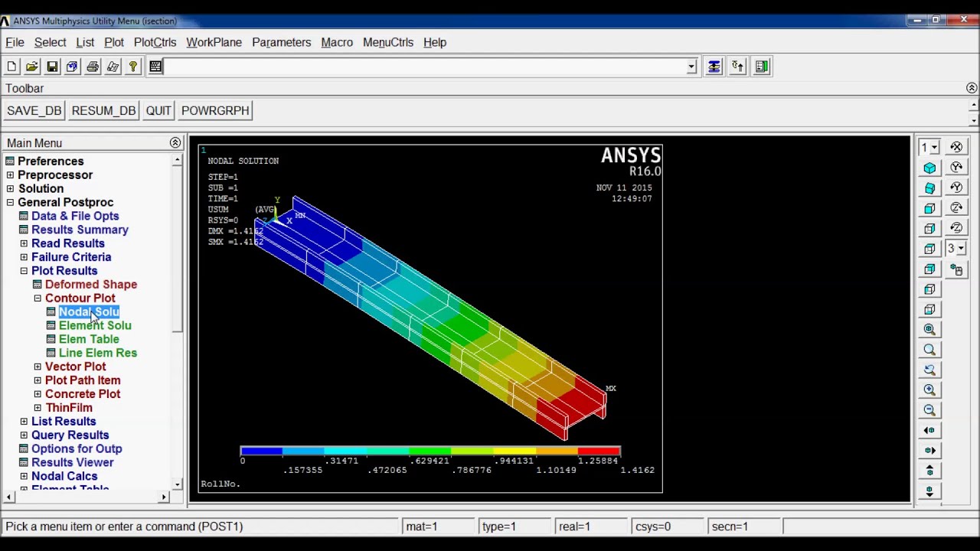Click the New Analysis icon

point(11,67)
